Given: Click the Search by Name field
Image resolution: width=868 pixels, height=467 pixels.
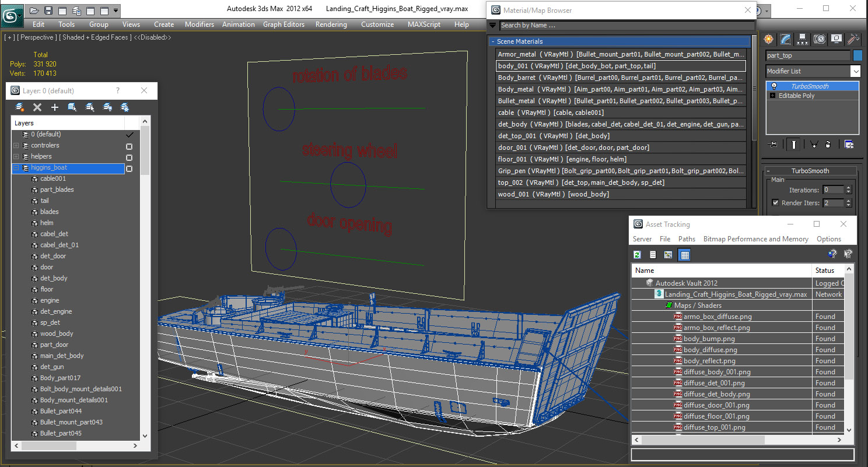Looking at the screenshot, I should (627, 25).
